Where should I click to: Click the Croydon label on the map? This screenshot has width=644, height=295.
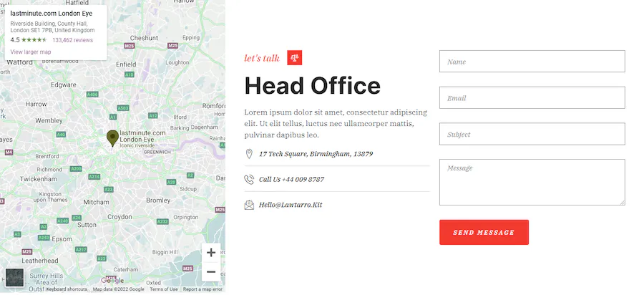120,217
